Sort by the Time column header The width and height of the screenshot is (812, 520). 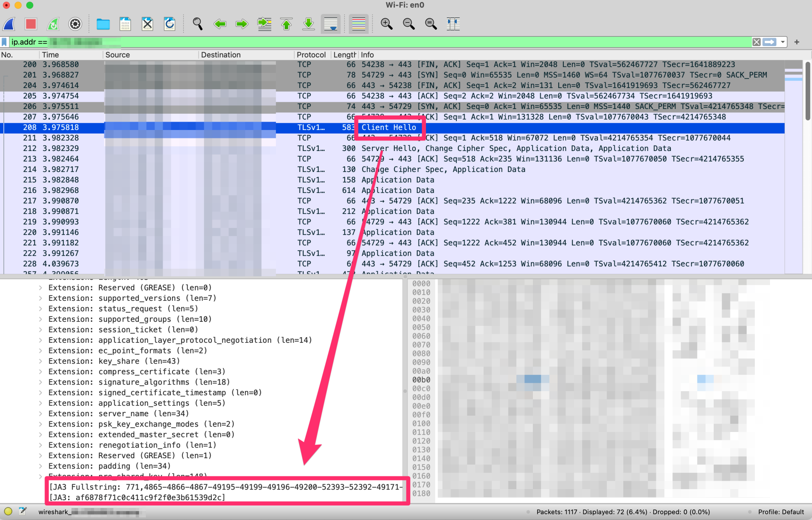(50, 55)
